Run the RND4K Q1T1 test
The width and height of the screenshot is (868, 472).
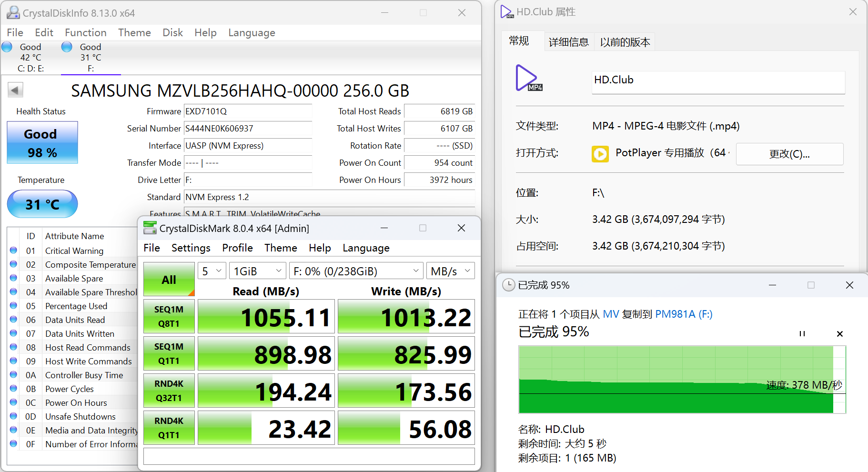click(x=169, y=428)
